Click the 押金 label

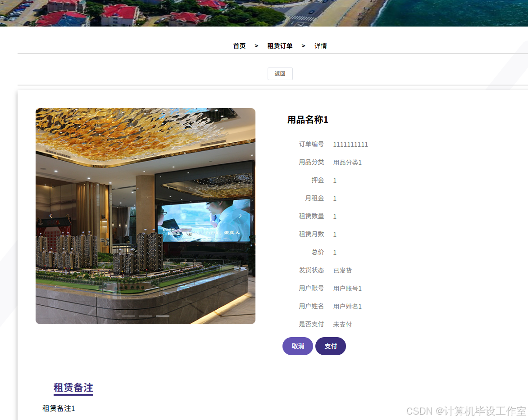point(318,180)
